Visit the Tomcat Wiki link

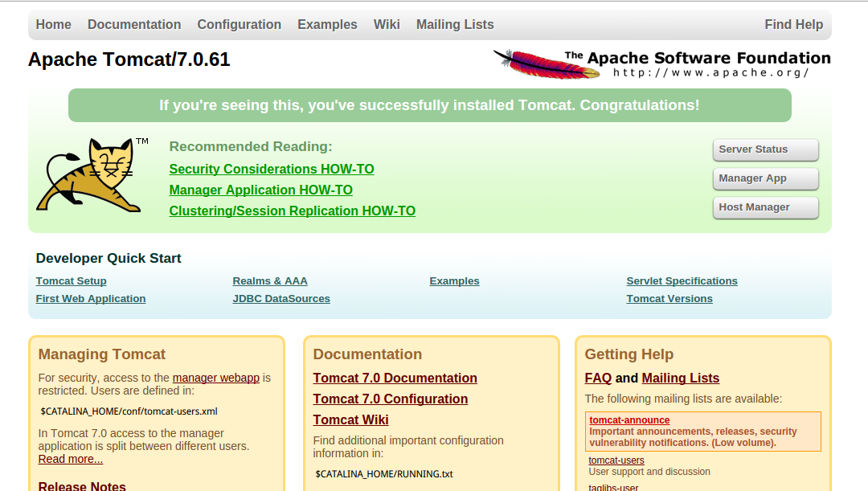(x=351, y=420)
